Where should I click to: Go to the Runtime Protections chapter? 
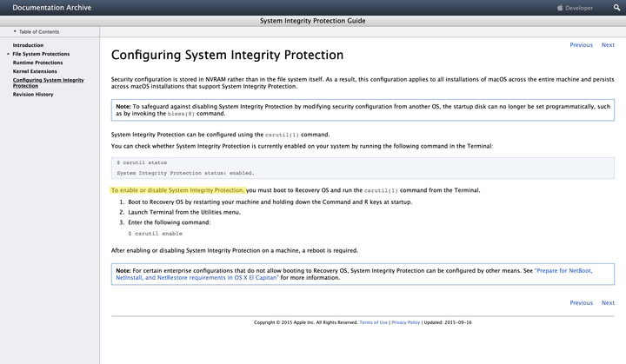click(x=37, y=63)
